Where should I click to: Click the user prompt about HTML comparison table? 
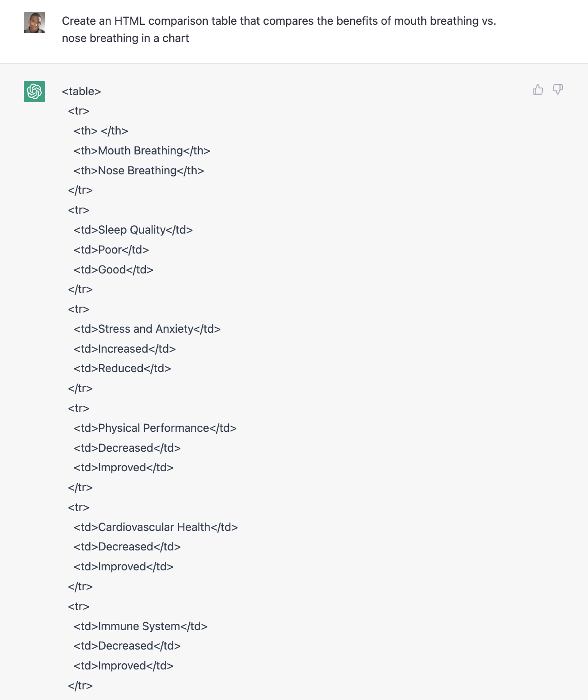pos(279,30)
